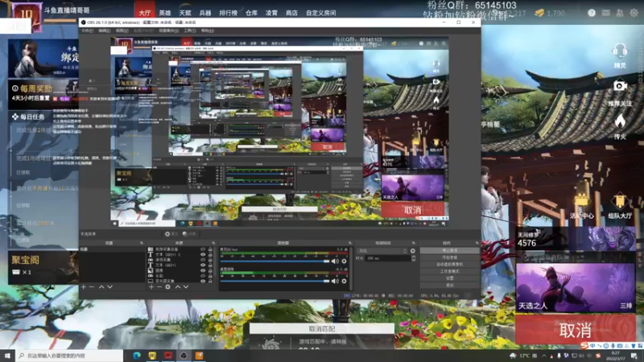The width and height of the screenshot is (644, 362).
Task: Move source down in OBS sources panel
Action: click(x=186, y=287)
